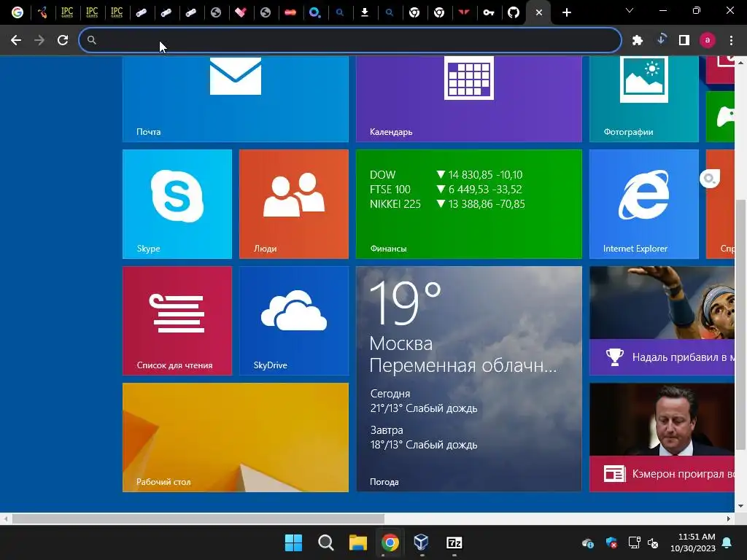Launch the Internet Explorer tile
Screen dimensions: 747x560
(x=644, y=204)
